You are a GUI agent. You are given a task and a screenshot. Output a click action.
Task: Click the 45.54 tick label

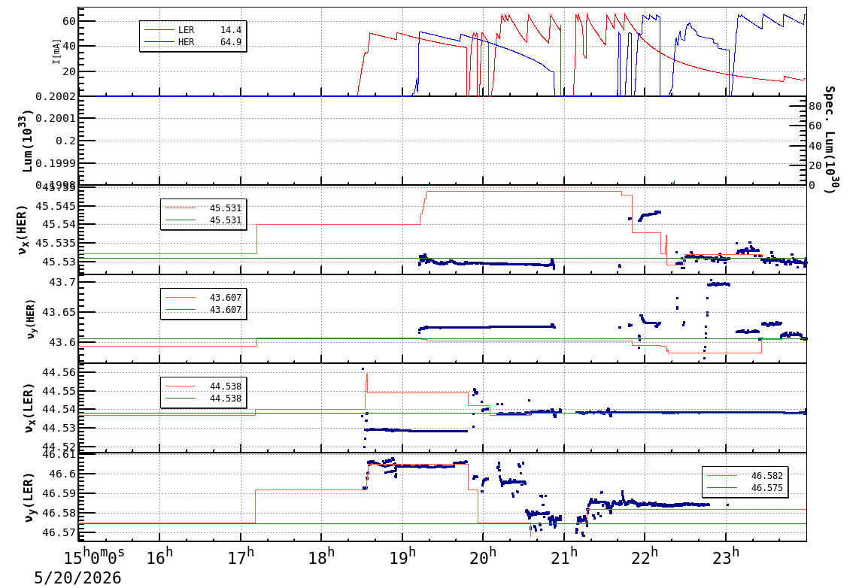click(59, 225)
